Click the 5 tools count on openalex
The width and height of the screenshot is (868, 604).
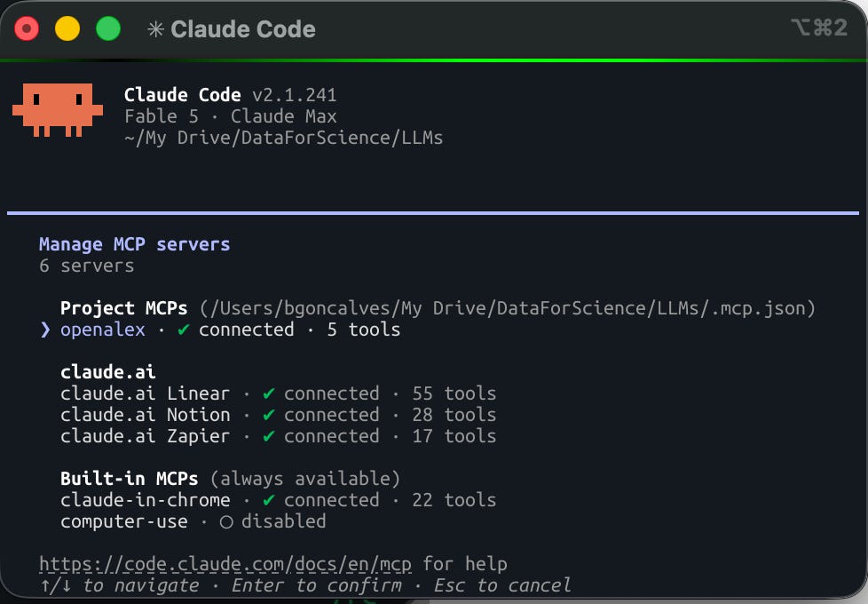pos(364,330)
